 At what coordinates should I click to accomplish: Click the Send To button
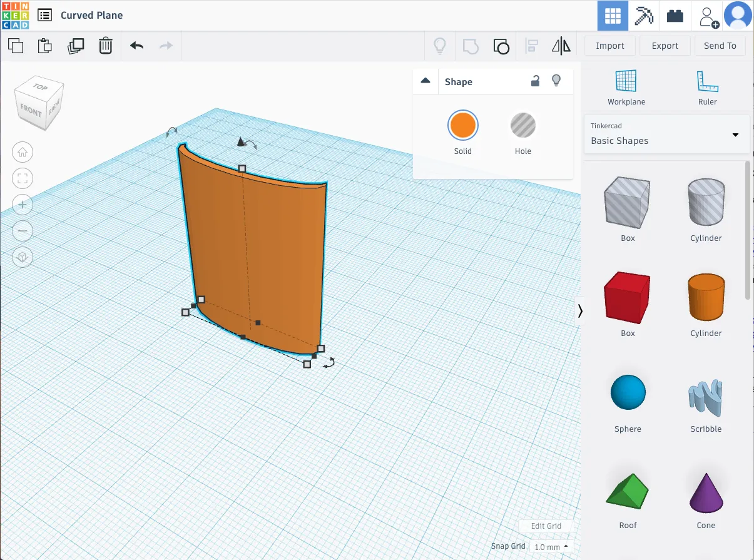pos(720,46)
